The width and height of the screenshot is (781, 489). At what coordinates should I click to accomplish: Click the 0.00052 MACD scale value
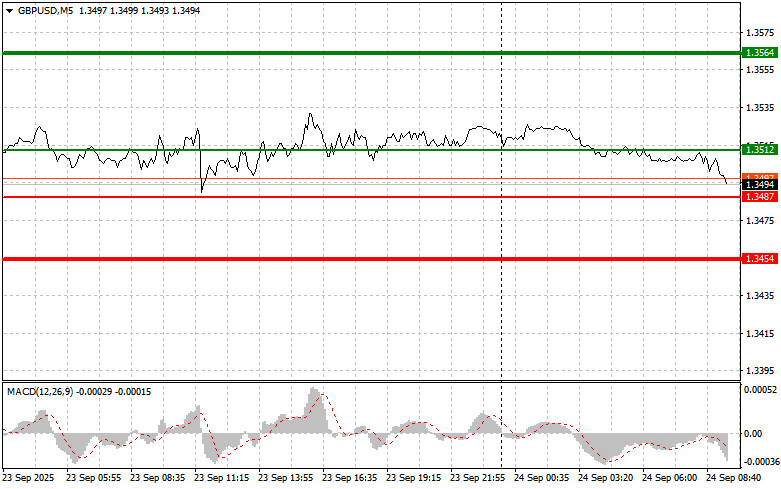(x=761, y=389)
